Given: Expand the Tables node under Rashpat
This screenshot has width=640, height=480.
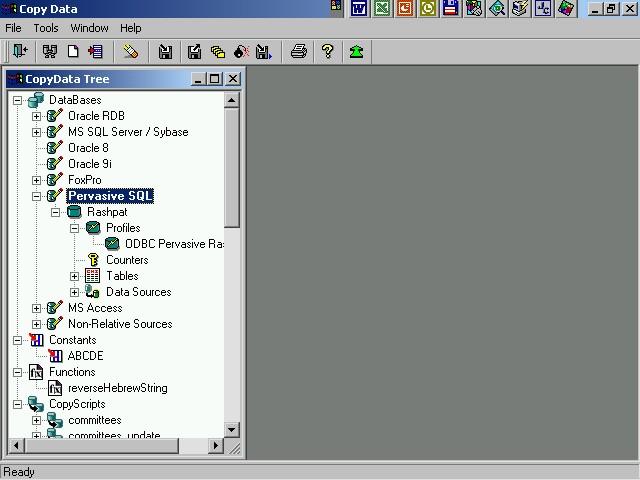Looking at the screenshot, I should click(x=75, y=276).
